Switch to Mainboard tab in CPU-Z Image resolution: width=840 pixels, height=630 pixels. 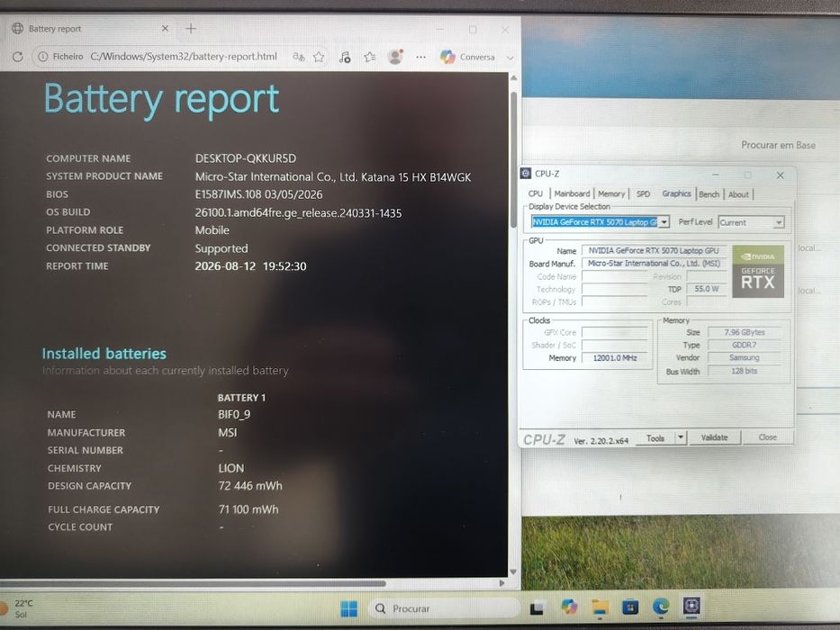click(572, 193)
